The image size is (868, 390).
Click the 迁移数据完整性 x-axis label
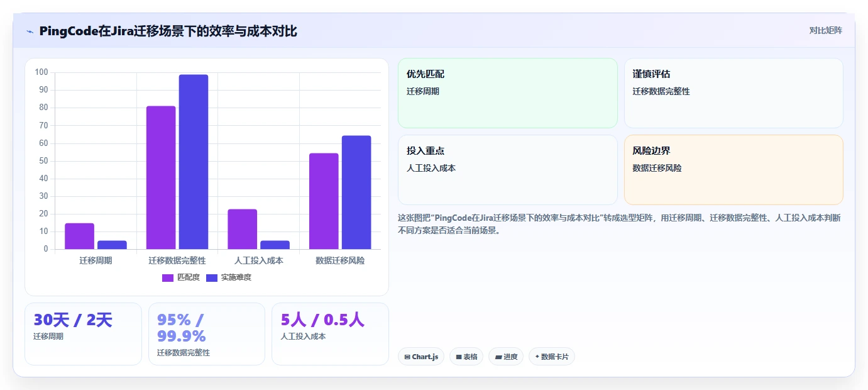[177, 260]
